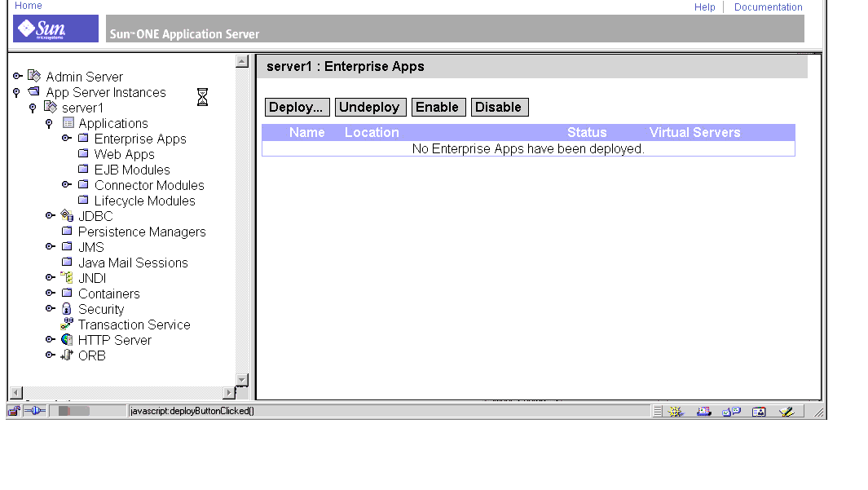Collapse the App Server Instances node
Screen dimensions: 868x490
pos(16,92)
